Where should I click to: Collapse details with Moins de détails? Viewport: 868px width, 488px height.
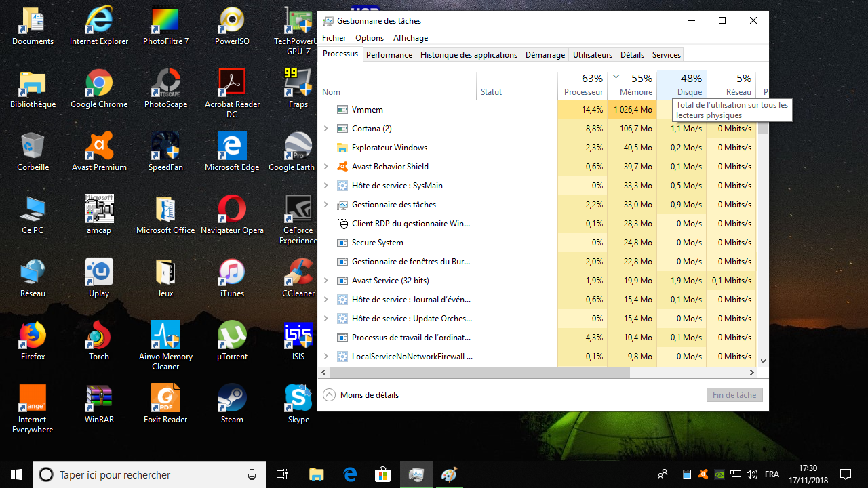point(361,395)
